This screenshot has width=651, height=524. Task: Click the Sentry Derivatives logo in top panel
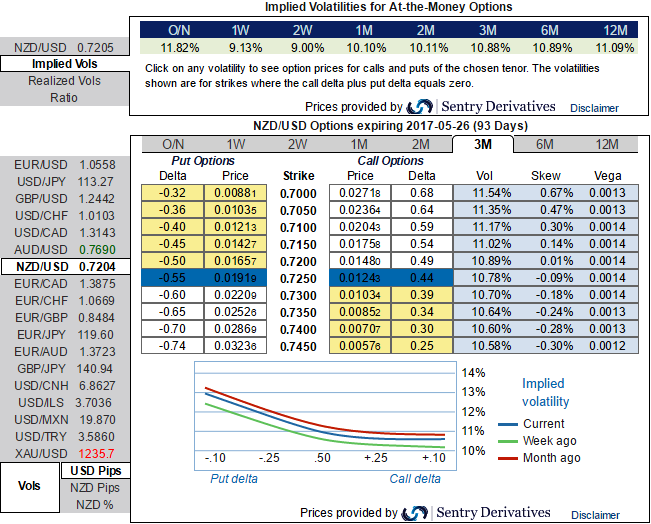pos(481,107)
